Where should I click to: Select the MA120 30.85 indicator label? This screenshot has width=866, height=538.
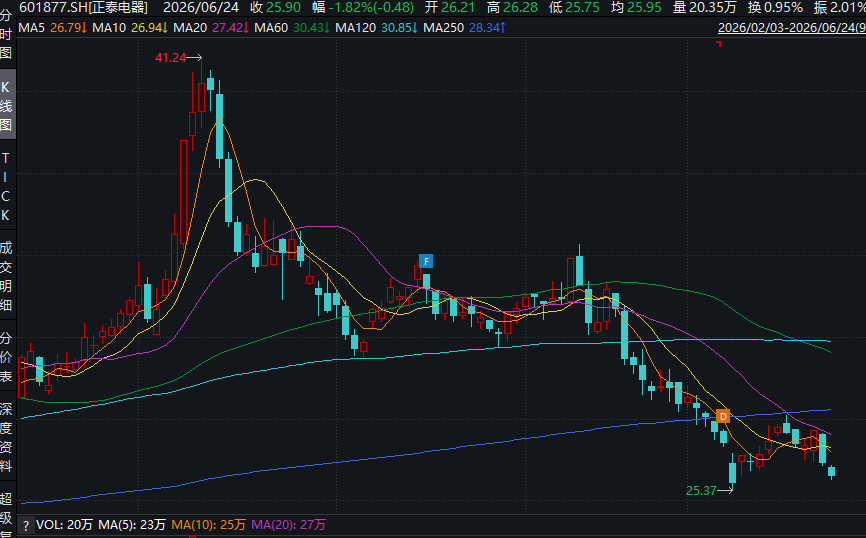[x=376, y=28]
